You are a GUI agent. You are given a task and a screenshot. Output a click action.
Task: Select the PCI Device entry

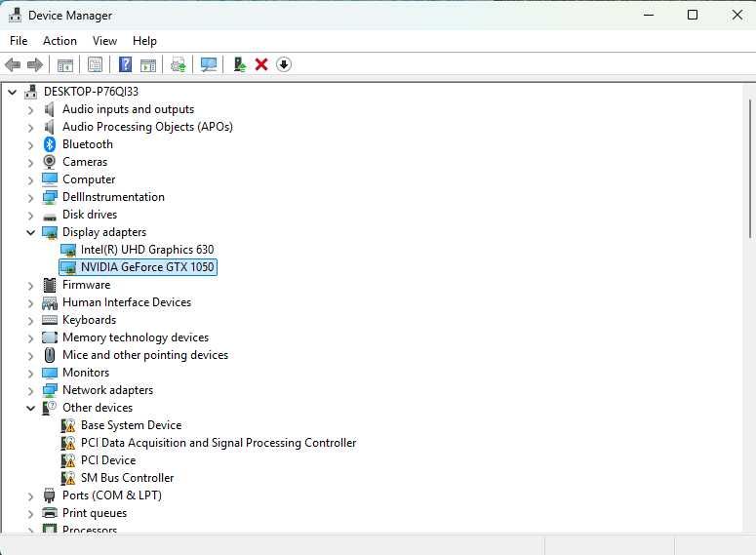tap(108, 460)
